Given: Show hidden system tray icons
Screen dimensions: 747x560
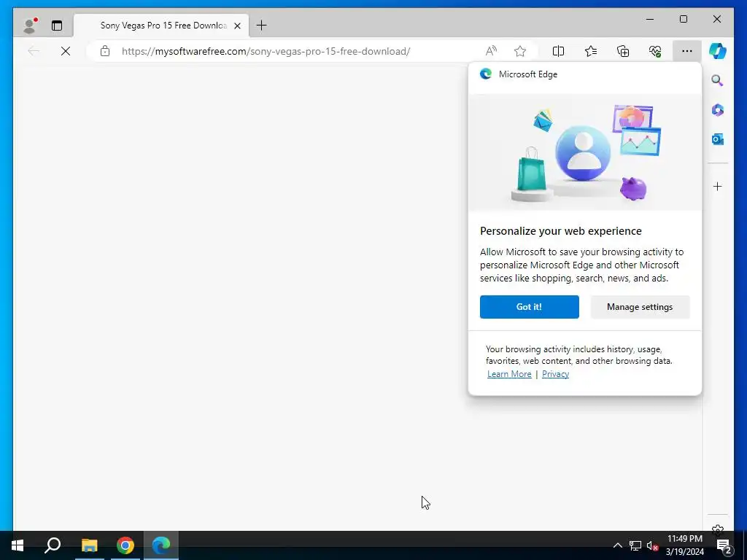Looking at the screenshot, I should click(617, 545).
